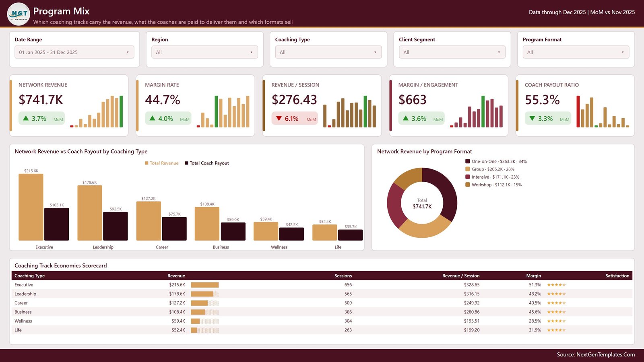Click the Intensive color swatch in legend
Screen dimensions: 644x362
pos(468,177)
